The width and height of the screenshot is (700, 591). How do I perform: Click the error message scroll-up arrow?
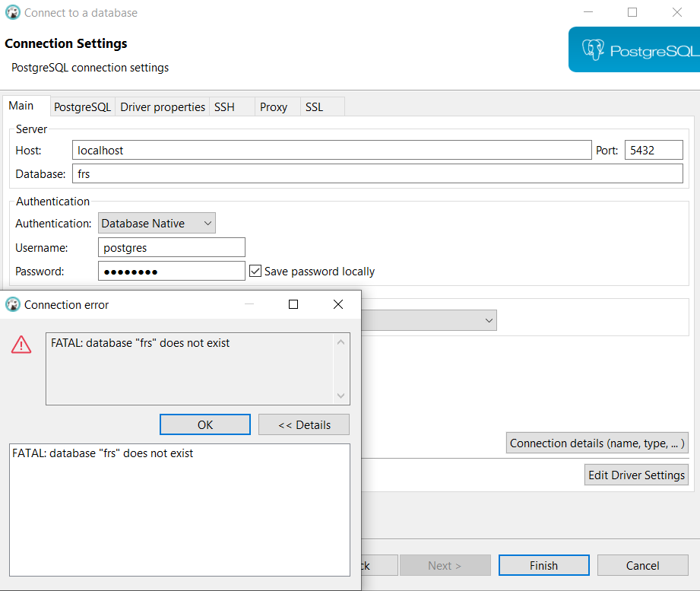(341, 342)
